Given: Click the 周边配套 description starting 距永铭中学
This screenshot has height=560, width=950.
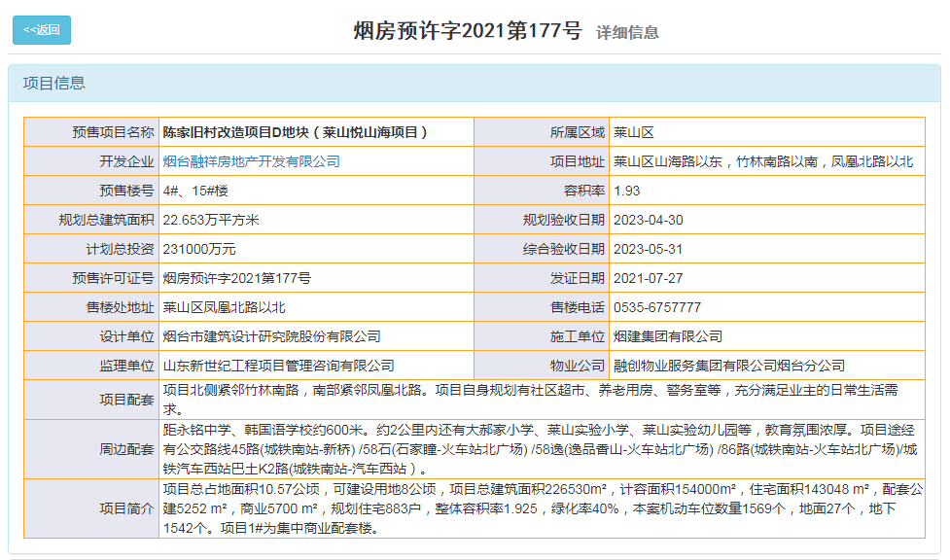Looking at the screenshot, I should (540, 449).
